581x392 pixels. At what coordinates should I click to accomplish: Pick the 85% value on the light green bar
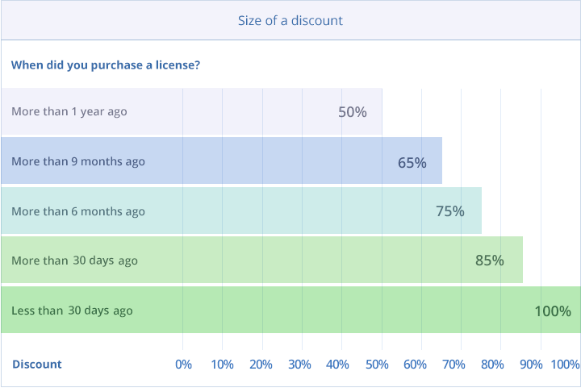pos(489,261)
